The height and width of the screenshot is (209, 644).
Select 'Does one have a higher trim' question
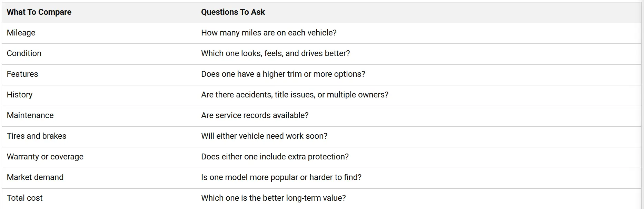(x=283, y=74)
